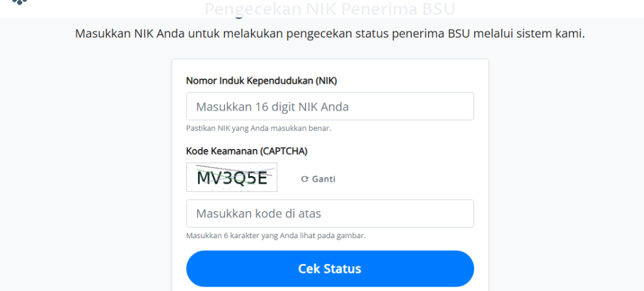Screen dimensions: 644x291
Task: Click the 'Masukkan 6 karakter' helper text
Action: pyautogui.click(x=275, y=236)
